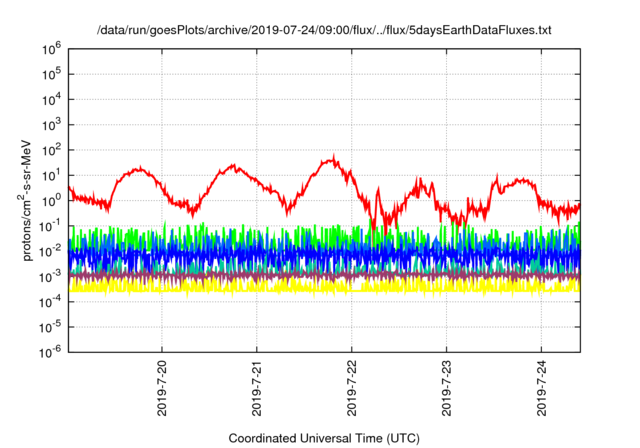Screen dimensions: 640x448
Task: Click the y-axis tick label 10^0
Action: point(51,200)
